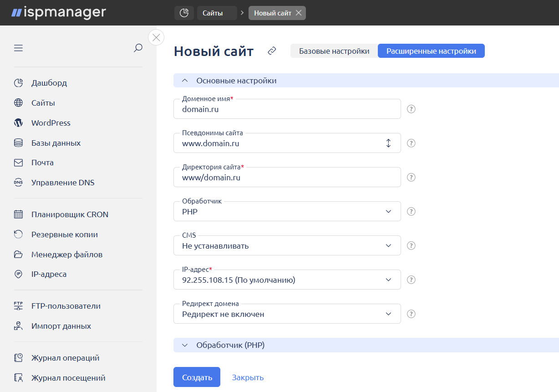This screenshot has height=392, width=559.
Task: Expand the Обработчик (PHP) section
Action: (x=230, y=345)
